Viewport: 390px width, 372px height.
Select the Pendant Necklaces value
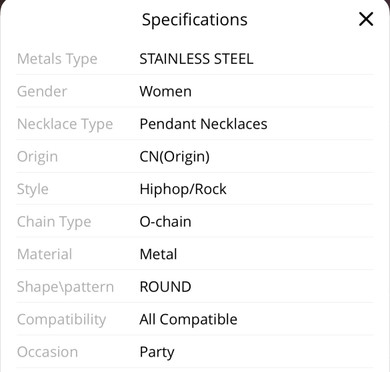203,124
